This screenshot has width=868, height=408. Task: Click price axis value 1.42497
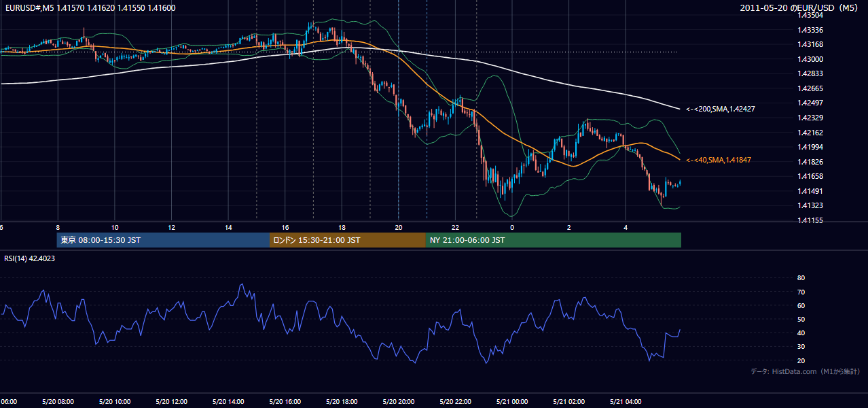click(x=810, y=103)
